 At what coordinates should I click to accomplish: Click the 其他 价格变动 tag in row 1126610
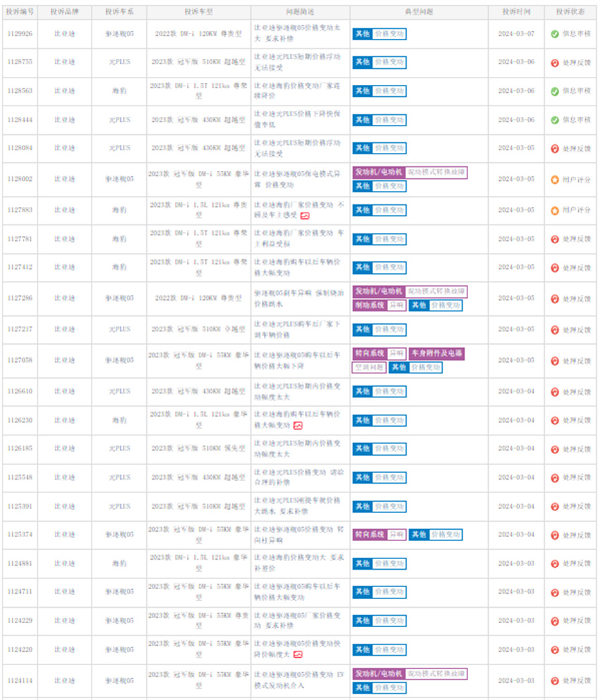[379, 391]
